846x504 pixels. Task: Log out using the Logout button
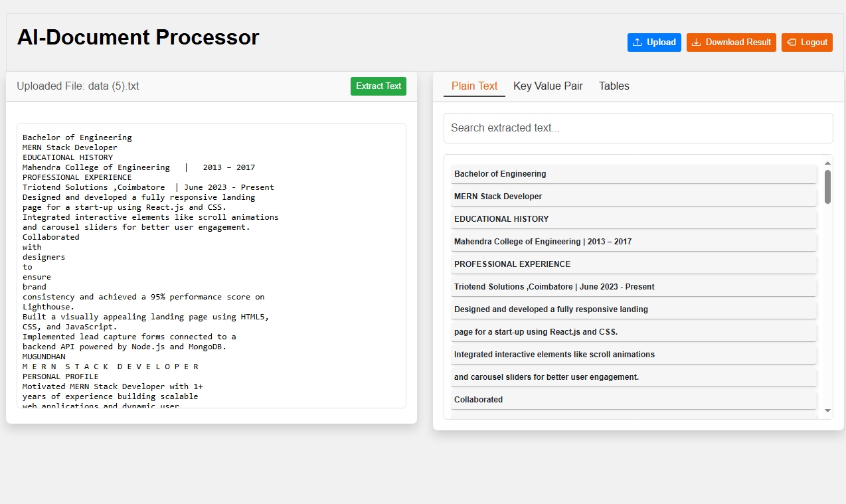click(807, 42)
